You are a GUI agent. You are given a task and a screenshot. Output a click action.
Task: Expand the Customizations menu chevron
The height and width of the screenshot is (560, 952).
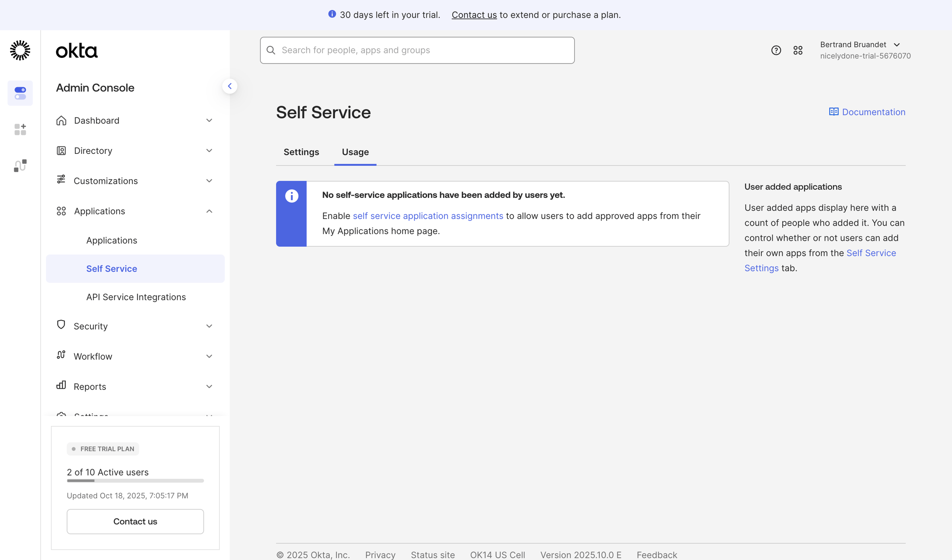click(209, 181)
